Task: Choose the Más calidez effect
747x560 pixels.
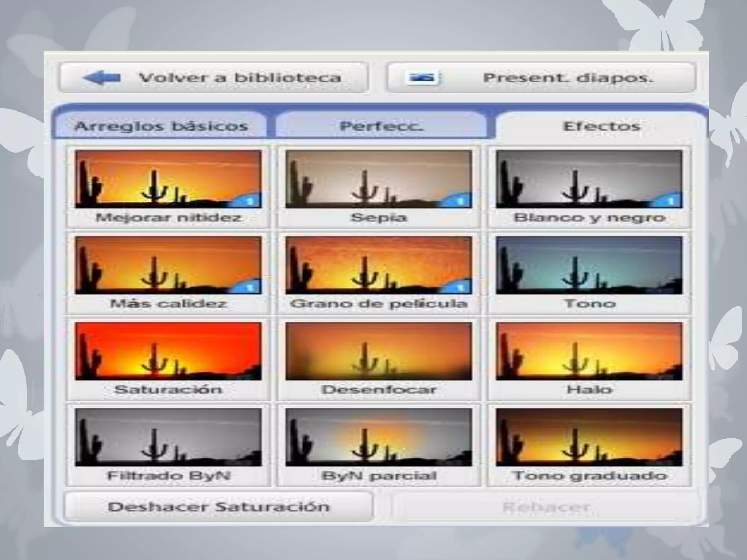Action: pos(168,265)
